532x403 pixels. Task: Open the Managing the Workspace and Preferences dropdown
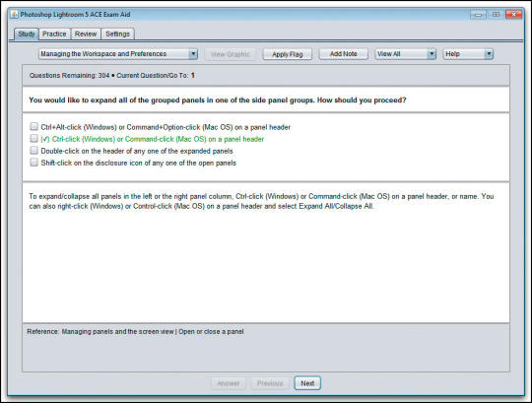click(x=118, y=54)
